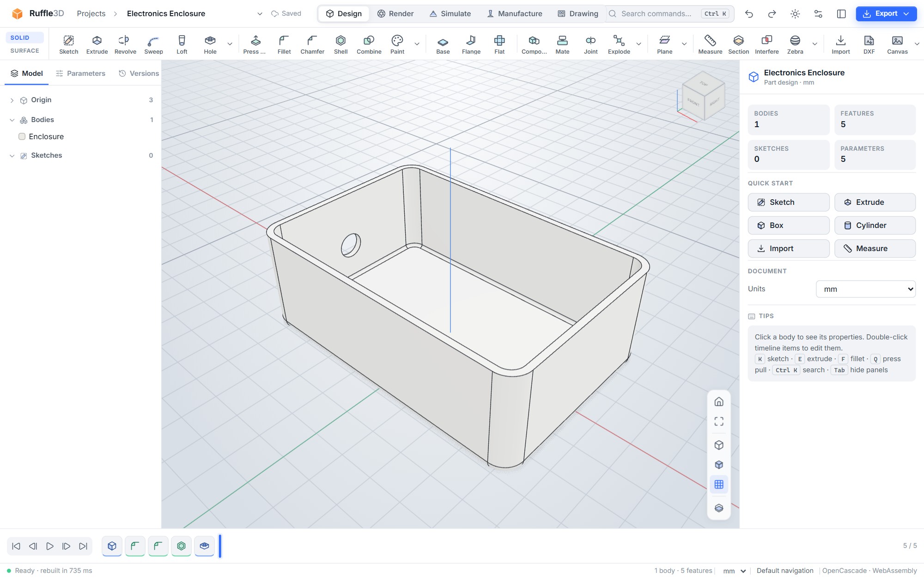Click the Export button

coord(886,14)
